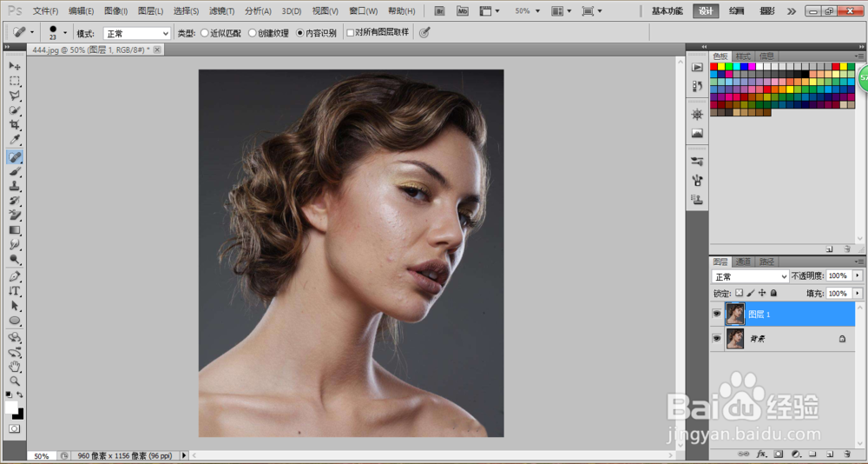Select the Crop tool

[15, 125]
